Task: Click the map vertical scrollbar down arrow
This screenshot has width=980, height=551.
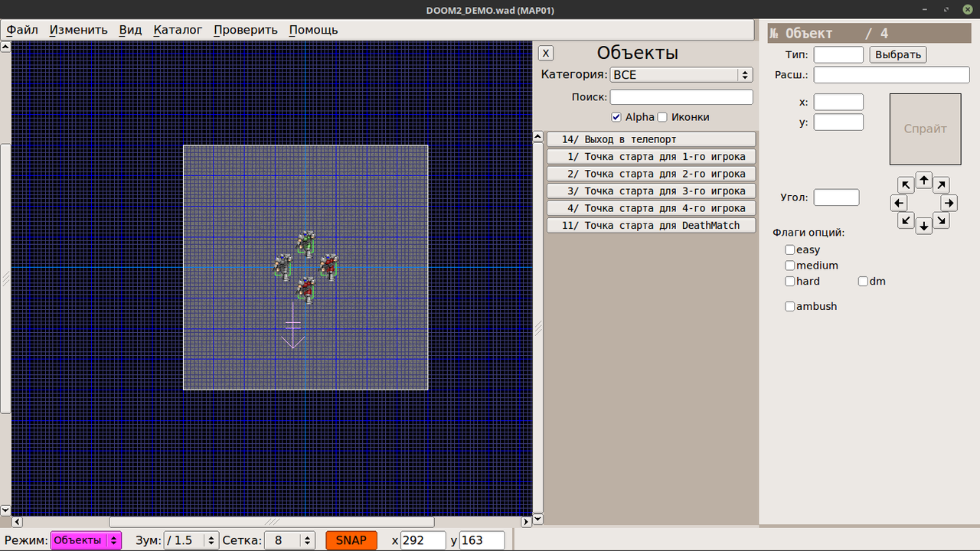Action: (5, 510)
